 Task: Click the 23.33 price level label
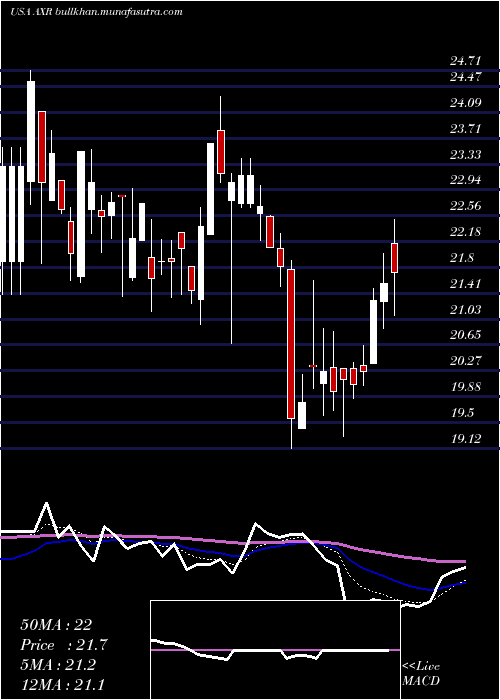(466, 155)
